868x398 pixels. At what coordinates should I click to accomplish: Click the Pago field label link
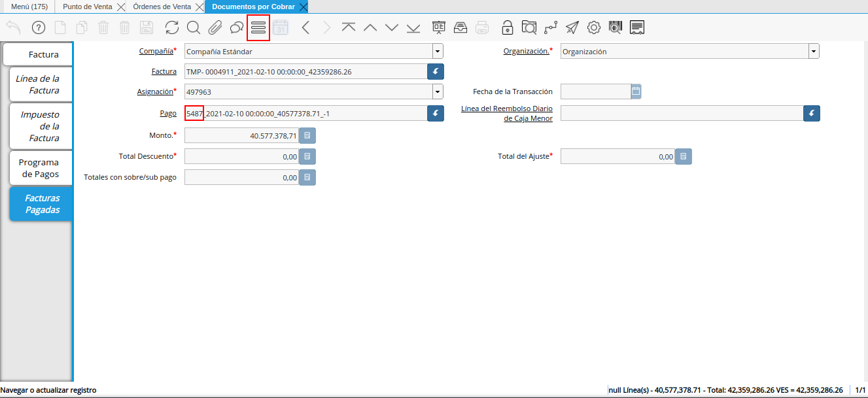click(x=169, y=113)
